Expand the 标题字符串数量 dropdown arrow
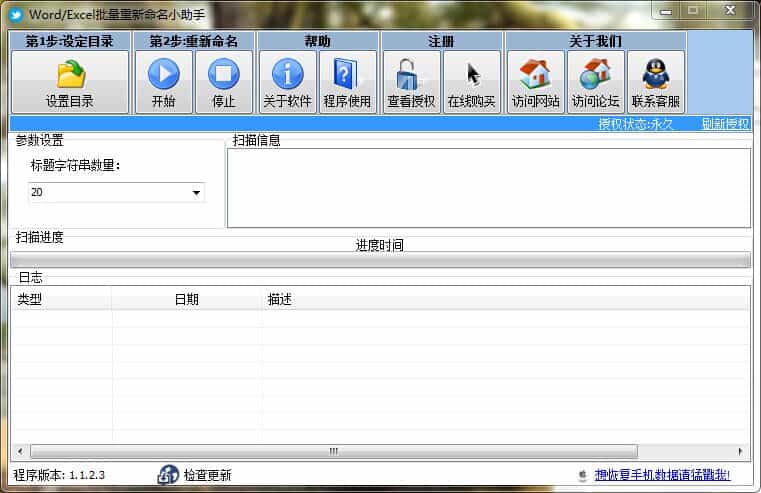The height and width of the screenshot is (493, 761). pyautogui.click(x=196, y=193)
